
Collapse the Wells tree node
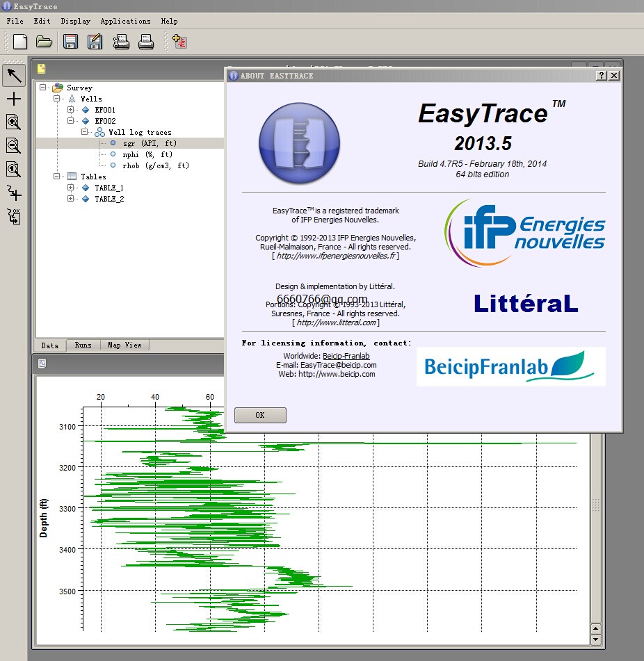pyautogui.click(x=56, y=98)
